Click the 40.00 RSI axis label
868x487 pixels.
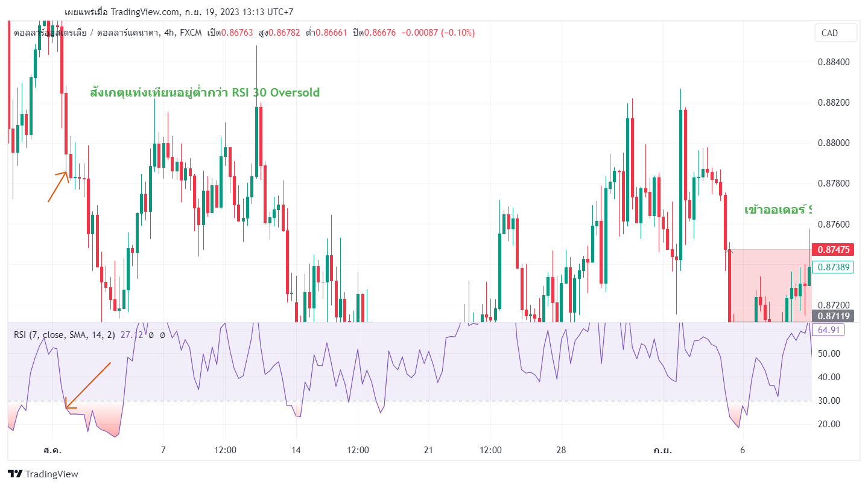(x=828, y=377)
